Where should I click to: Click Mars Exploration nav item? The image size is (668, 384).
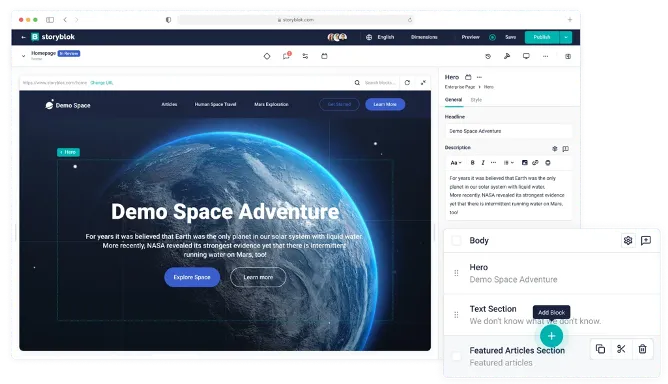coord(271,104)
